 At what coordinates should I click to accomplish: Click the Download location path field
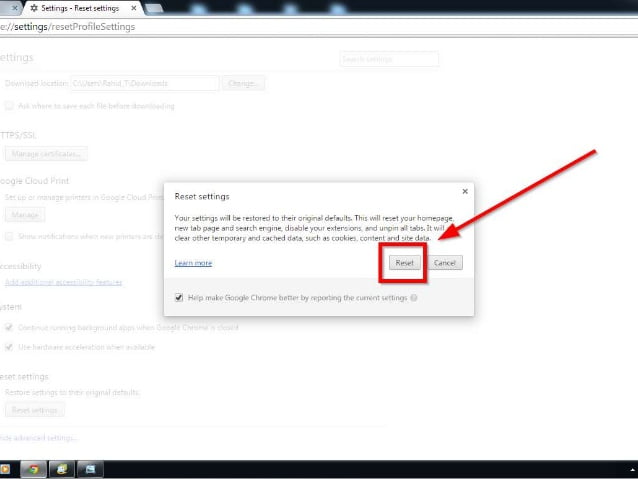point(144,83)
